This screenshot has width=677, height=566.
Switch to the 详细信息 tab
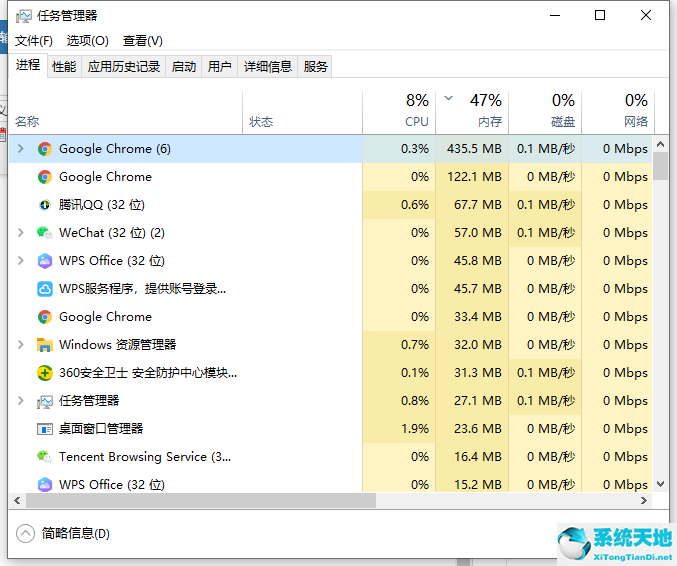pyautogui.click(x=268, y=66)
